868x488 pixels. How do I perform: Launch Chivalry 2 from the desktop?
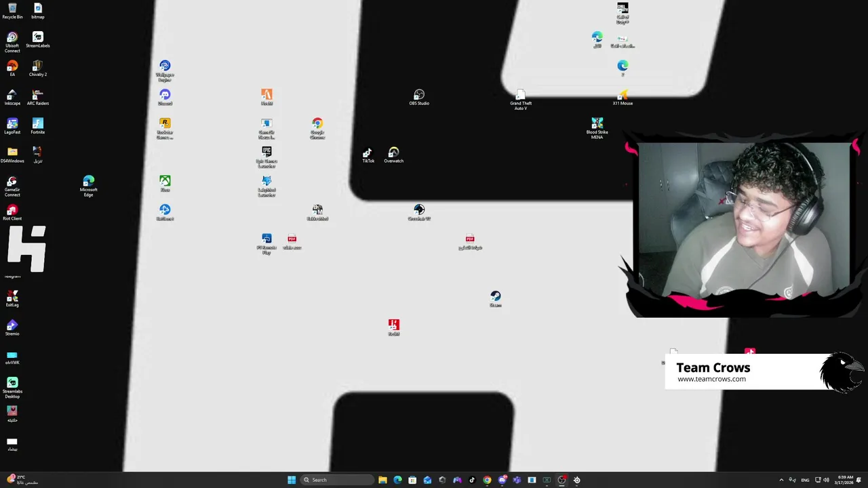pos(38,68)
